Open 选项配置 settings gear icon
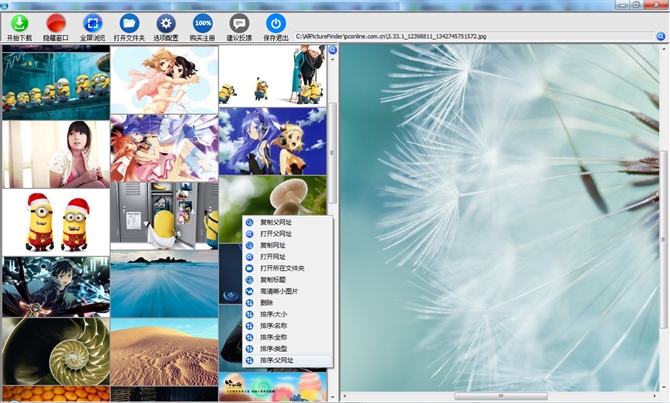Screen dimensions: 670x403 click(166, 23)
